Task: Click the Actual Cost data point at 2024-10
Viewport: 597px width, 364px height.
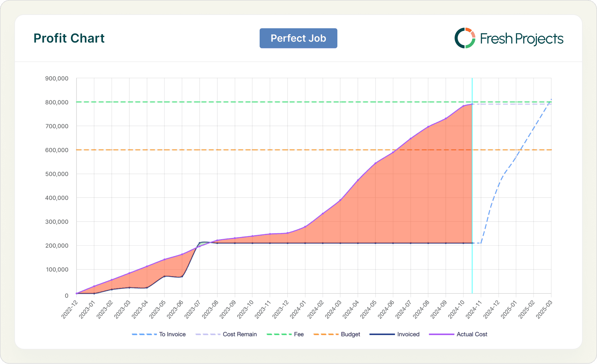Action: (463, 106)
